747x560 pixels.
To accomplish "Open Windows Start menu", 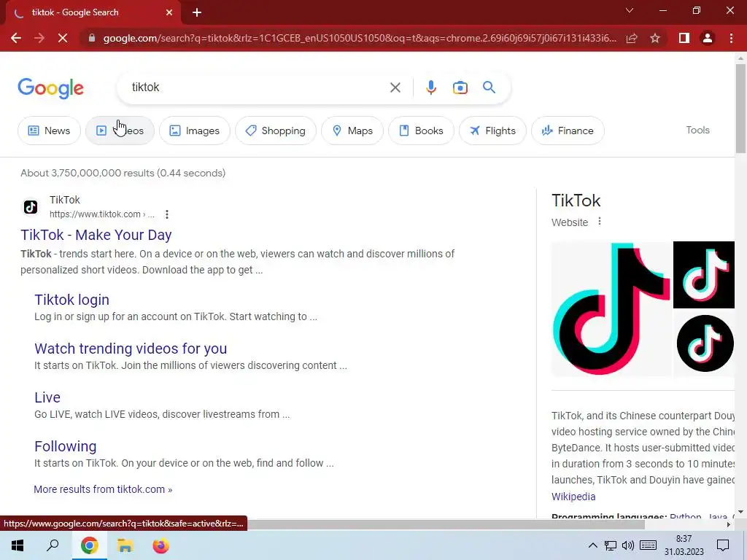I will [x=18, y=545].
